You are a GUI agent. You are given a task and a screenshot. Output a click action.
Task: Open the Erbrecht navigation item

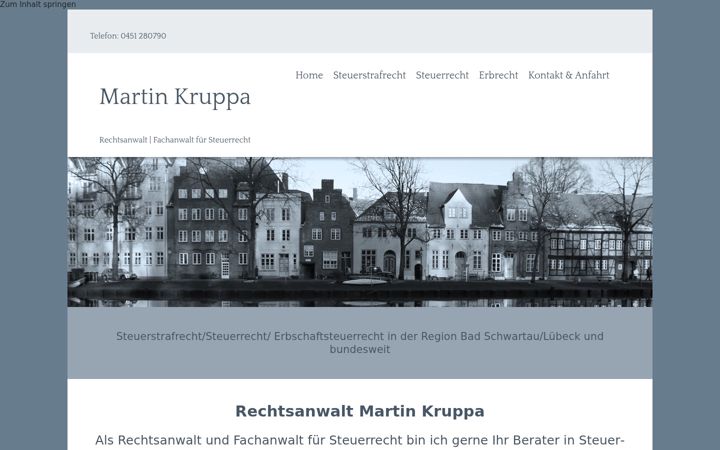[x=498, y=75]
